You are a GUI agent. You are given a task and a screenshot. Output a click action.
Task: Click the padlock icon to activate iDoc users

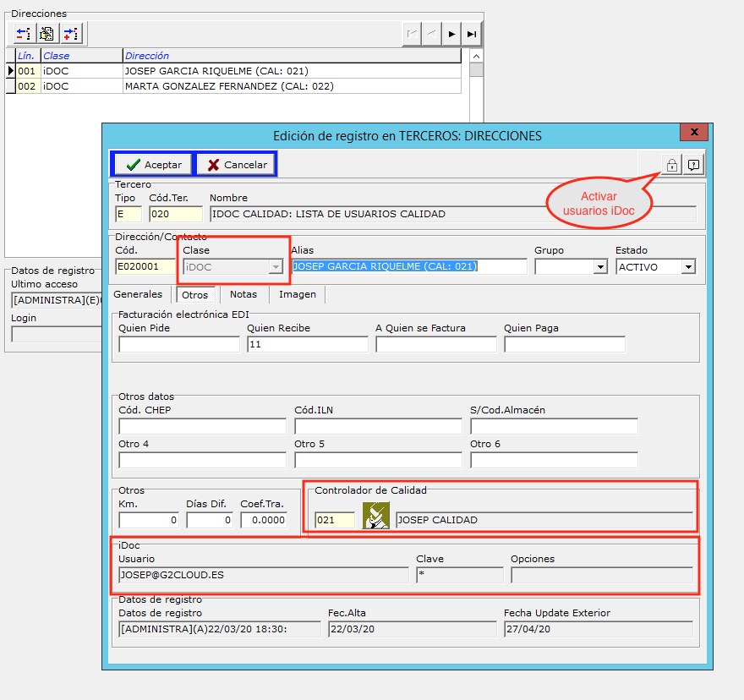click(x=671, y=165)
